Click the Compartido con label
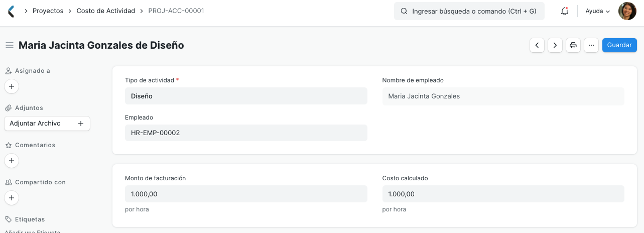The width and height of the screenshot is (644, 233). (40, 182)
